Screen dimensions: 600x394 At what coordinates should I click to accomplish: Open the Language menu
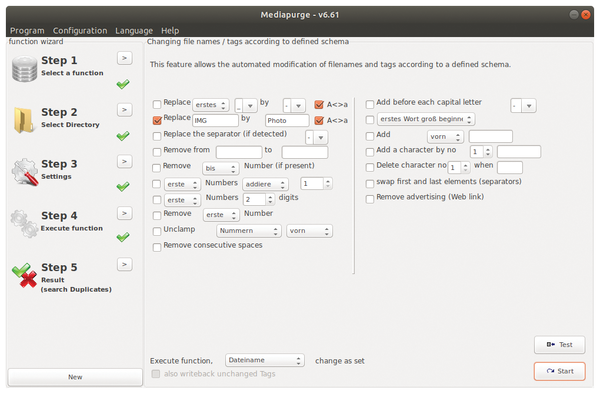click(x=134, y=31)
